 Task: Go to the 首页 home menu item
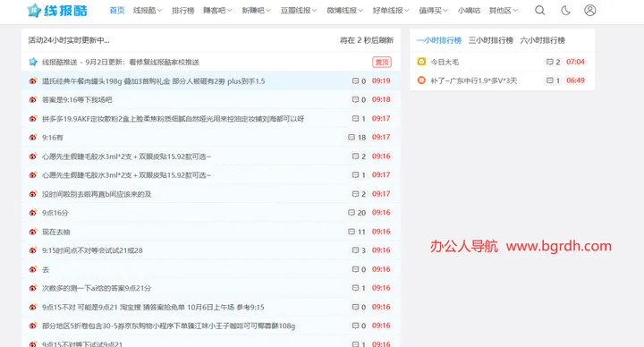pos(117,11)
